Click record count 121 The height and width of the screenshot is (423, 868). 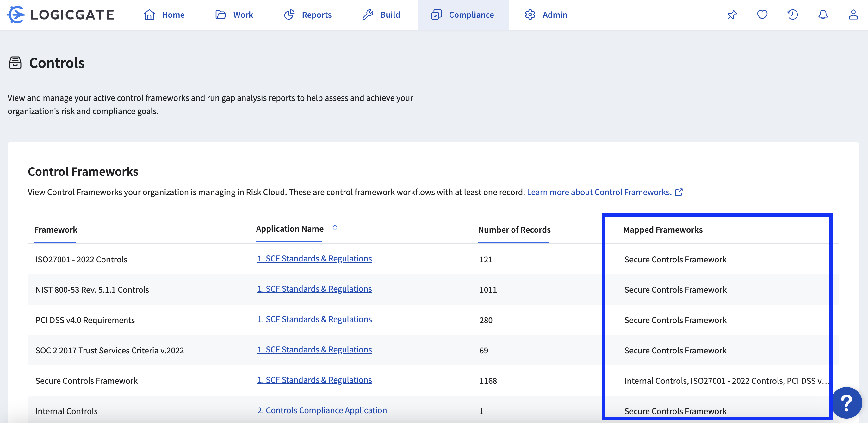click(x=486, y=260)
